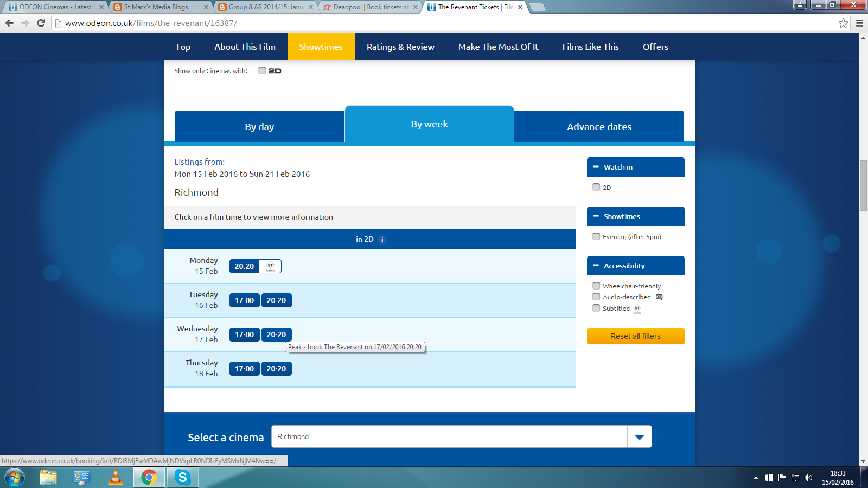Open a new browser tab
Viewport: 868px width, 488px height.
pyautogui.click(x=537, y=7)
